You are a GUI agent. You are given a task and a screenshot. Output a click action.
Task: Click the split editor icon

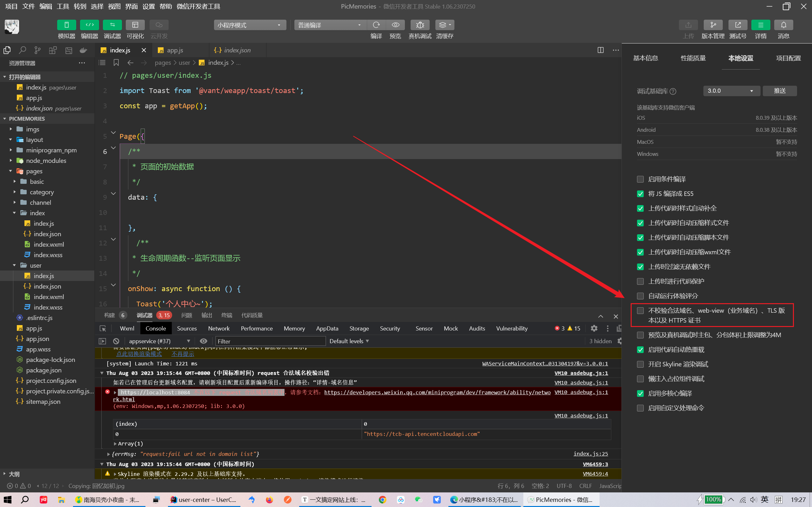coord(601,50)
